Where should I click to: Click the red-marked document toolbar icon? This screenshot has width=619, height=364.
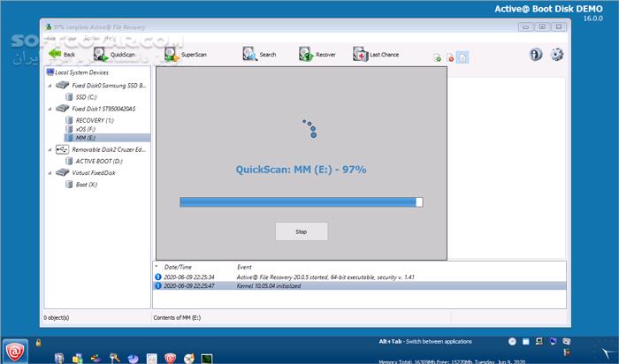(450, 57)
